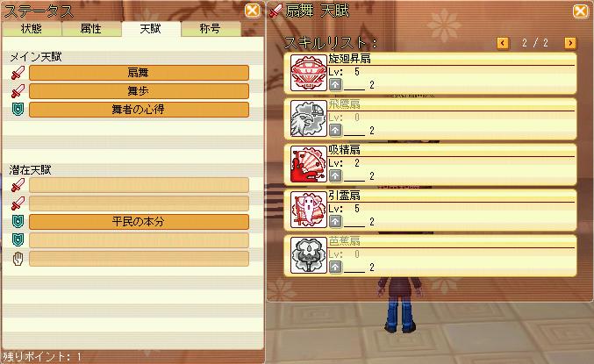
Task: Select the 吸精扇 skill icon
Action: coord(308,164)
